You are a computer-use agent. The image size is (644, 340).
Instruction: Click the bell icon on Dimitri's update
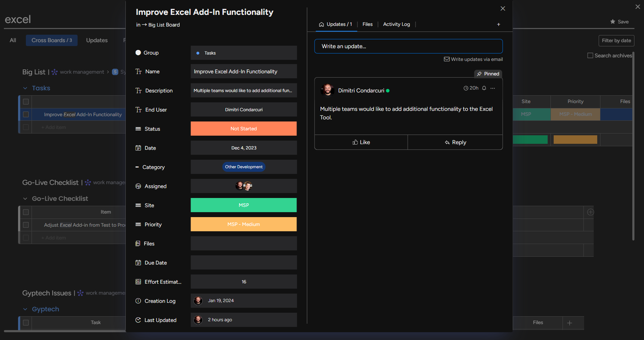[484, 88]
